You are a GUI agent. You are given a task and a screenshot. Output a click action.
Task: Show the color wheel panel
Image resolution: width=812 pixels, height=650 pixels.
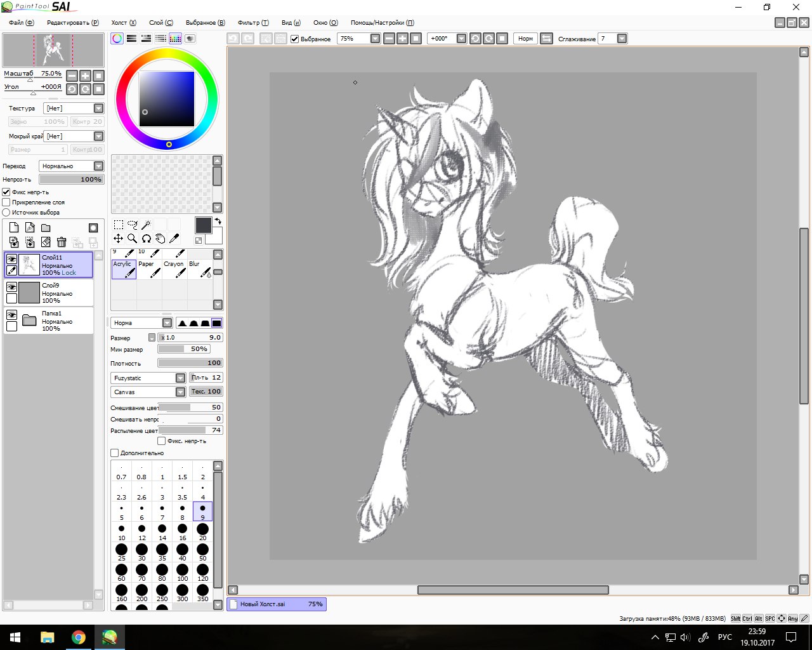(x=117, y=39)
